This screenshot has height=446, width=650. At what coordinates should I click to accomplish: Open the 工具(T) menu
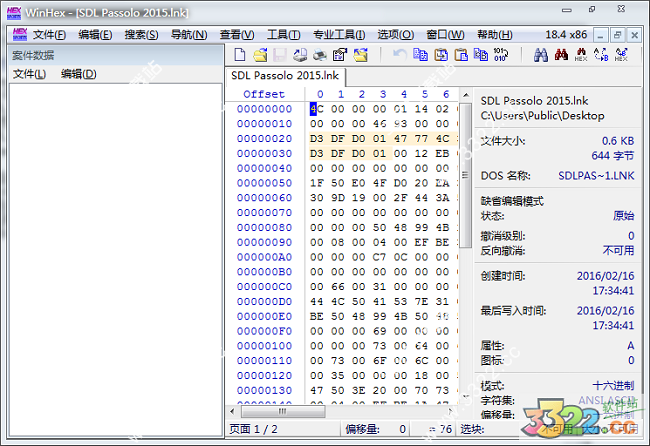pos(284,35)
